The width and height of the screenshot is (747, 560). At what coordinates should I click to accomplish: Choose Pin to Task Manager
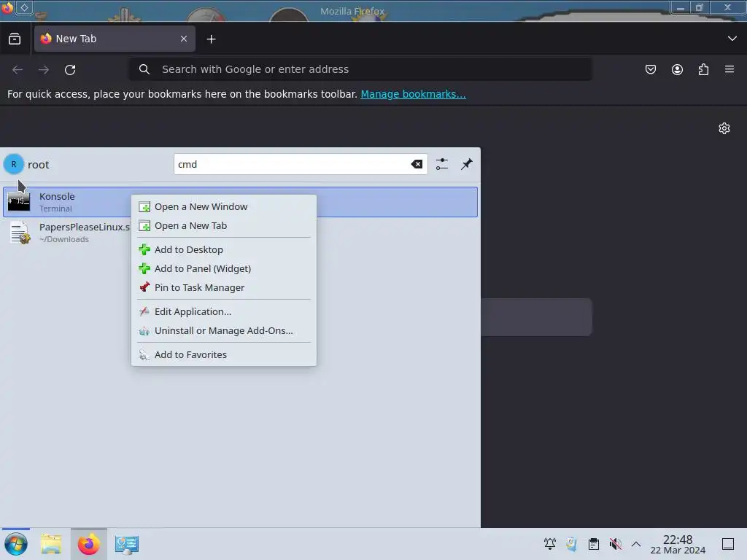pyautogui.click(x=224, y=287)
